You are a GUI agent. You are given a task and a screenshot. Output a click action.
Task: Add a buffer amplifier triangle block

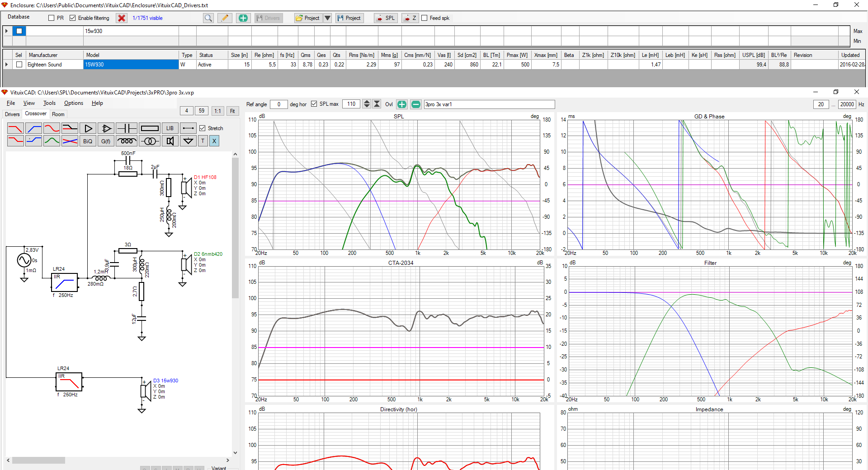(88, 128)
